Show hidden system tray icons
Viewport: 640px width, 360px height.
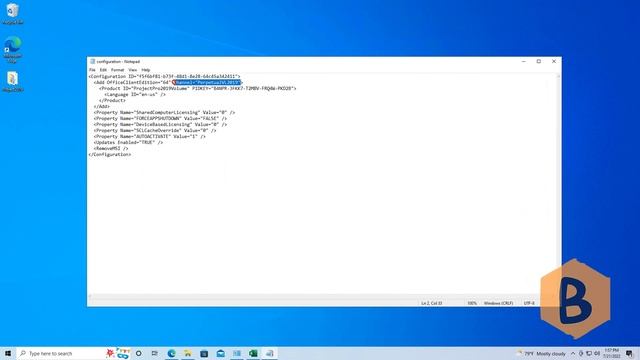(573, 354)
